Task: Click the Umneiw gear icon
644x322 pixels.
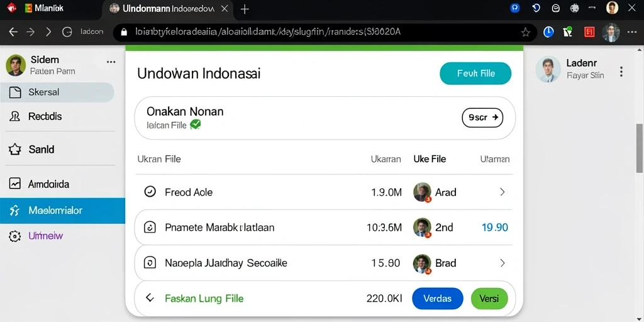Action: tap(15, 236)
